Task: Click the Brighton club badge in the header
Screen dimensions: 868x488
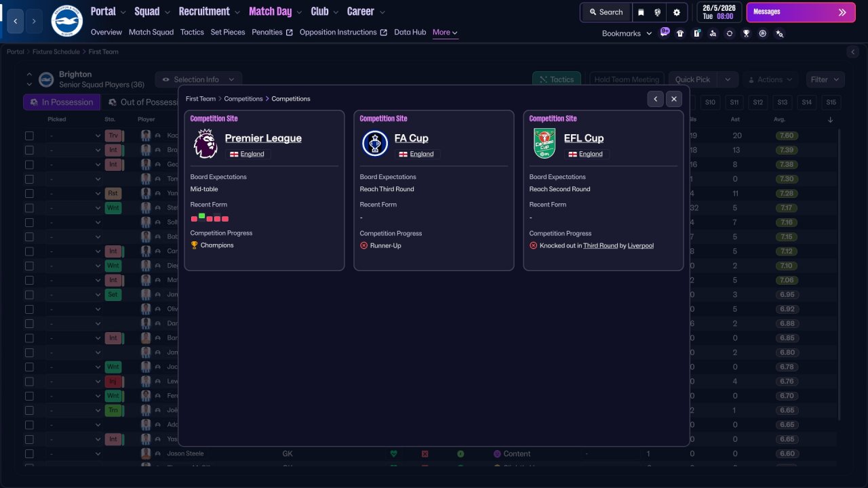Action: (x=66, y=21)
